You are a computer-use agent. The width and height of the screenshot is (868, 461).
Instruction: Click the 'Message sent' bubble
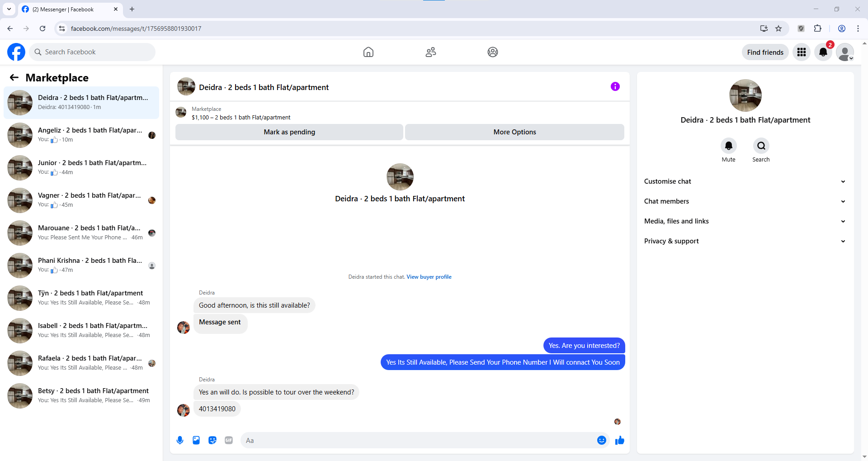pyautogui.click(x=221, y=323)
